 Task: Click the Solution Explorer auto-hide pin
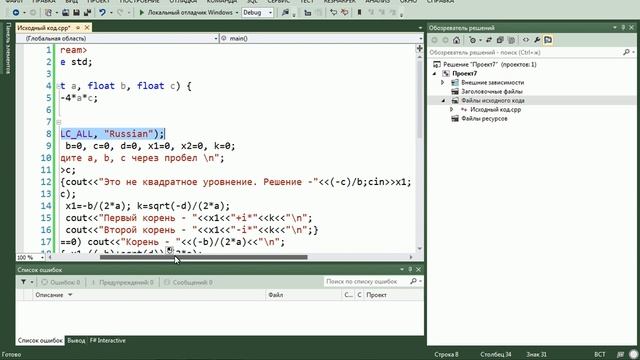pos(623,28)
